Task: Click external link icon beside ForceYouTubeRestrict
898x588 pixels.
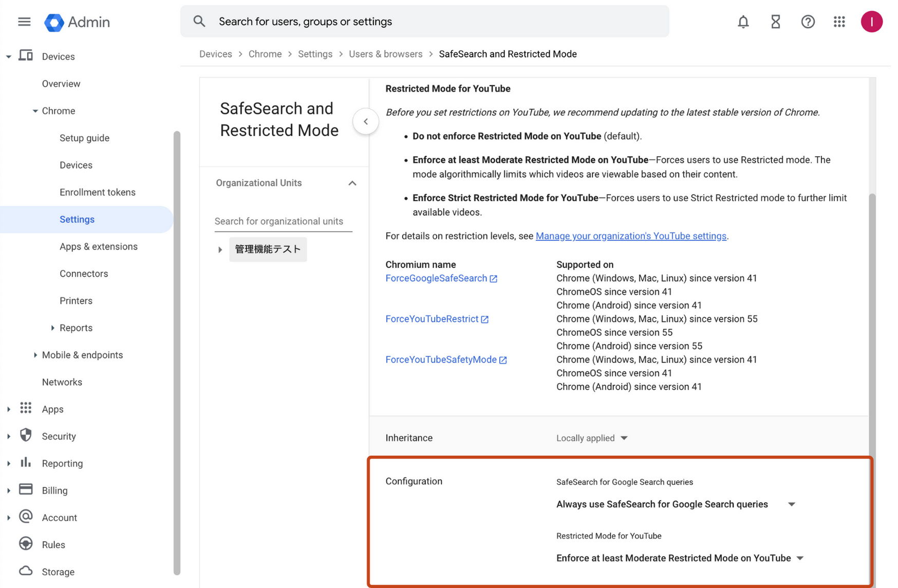Action: tap(484, 319)
